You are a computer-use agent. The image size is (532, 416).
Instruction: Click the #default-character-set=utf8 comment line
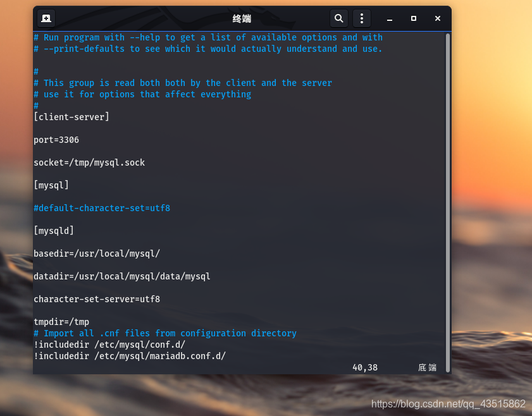click(x=102, y=208)
